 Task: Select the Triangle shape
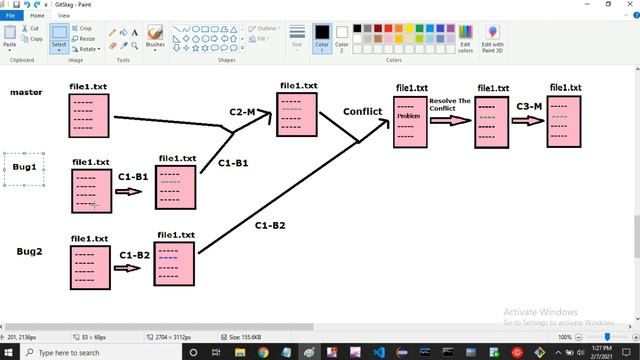click(x=233, y=29)
